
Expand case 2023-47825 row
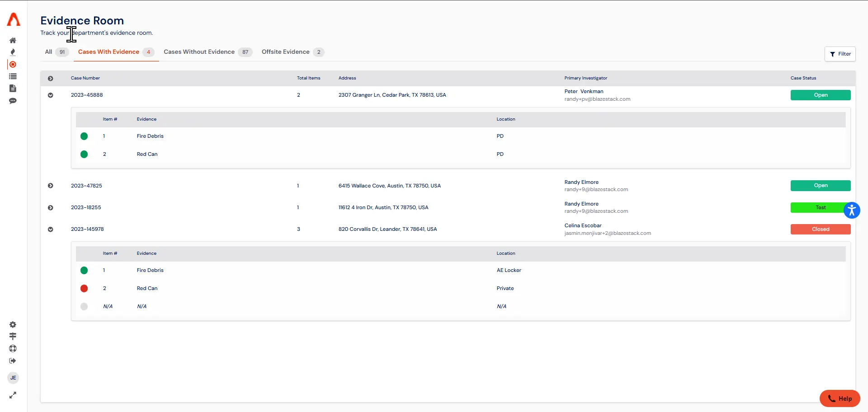[51, 186]
